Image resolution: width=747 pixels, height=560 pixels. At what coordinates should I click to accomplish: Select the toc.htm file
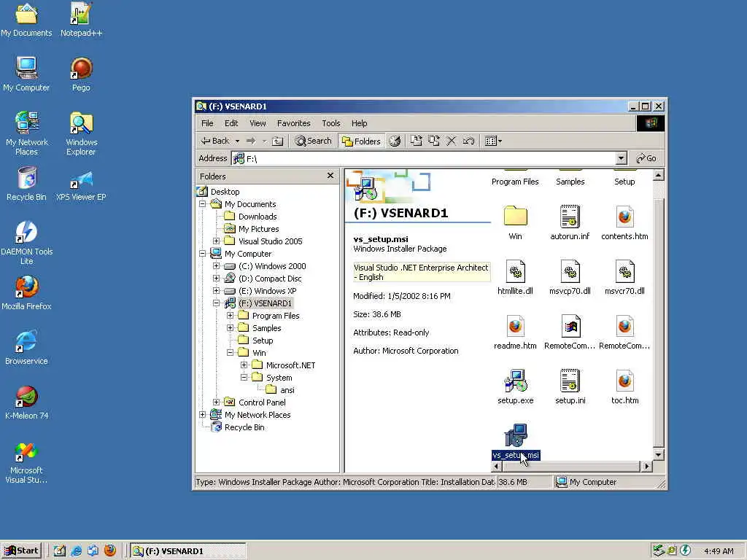coord(624,386)
